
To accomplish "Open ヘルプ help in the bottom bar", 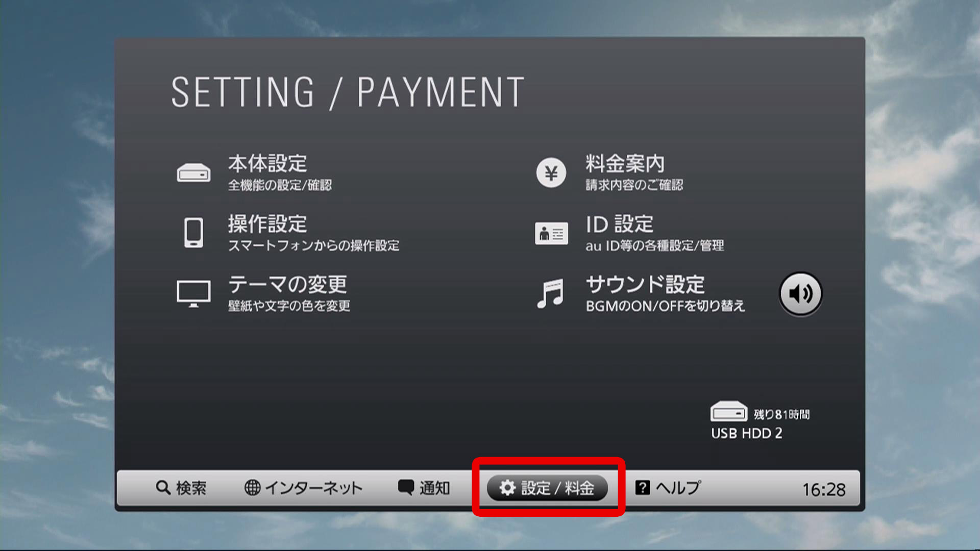I will pos(668,488).
